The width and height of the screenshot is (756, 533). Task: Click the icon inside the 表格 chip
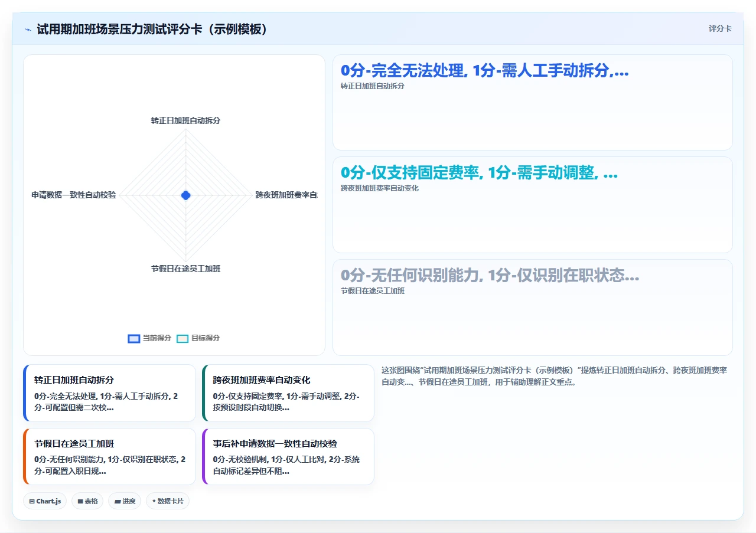click(x=80, y=501)
